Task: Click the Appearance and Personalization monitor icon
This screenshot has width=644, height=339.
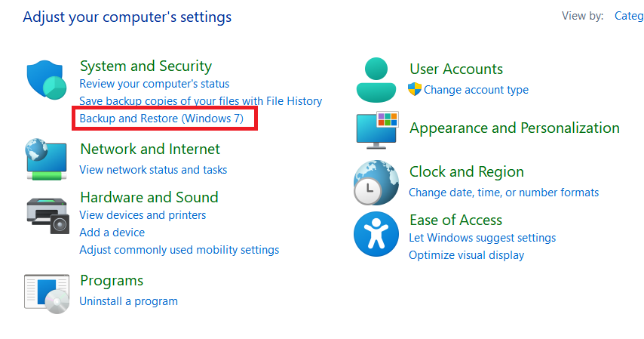Action: pyautogui.click(x=378, y=130)
